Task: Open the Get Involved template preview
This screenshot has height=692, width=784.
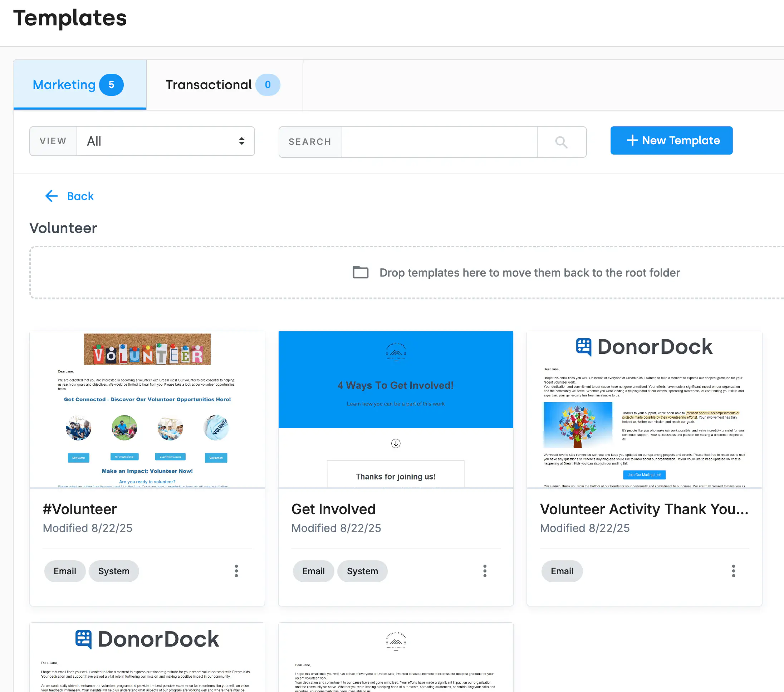Action: [396, 409]
